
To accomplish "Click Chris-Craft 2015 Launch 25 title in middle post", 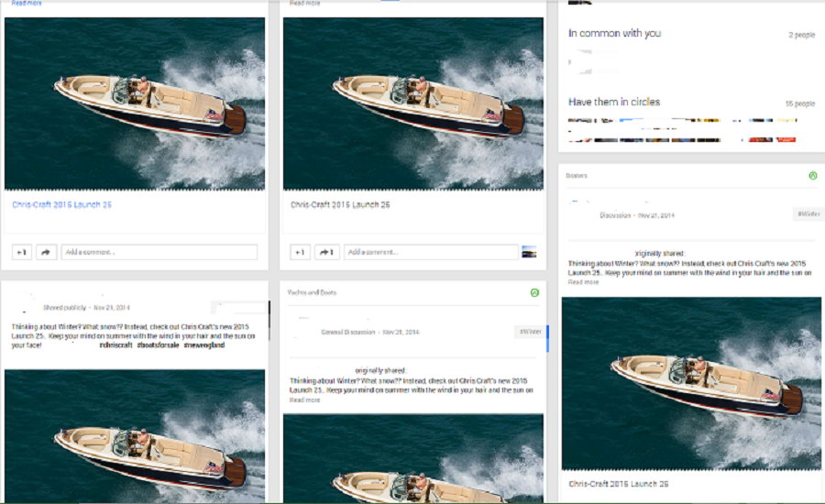I will tap(340, 204).
